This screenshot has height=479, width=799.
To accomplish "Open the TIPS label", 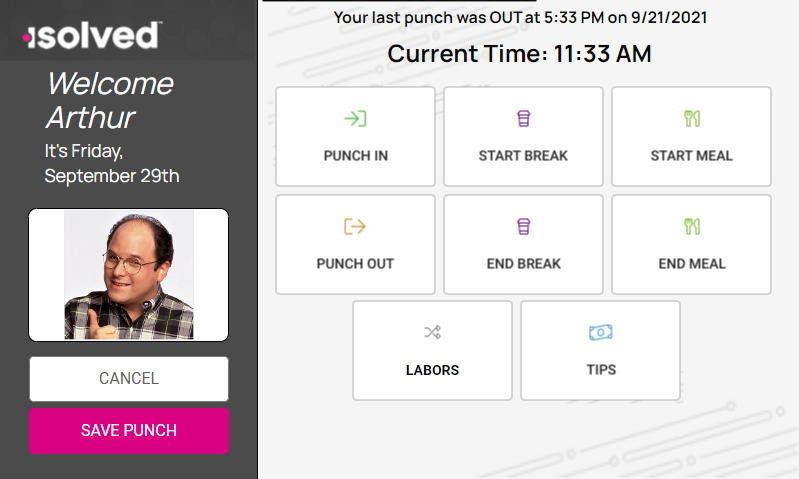I will coord(600,370).
